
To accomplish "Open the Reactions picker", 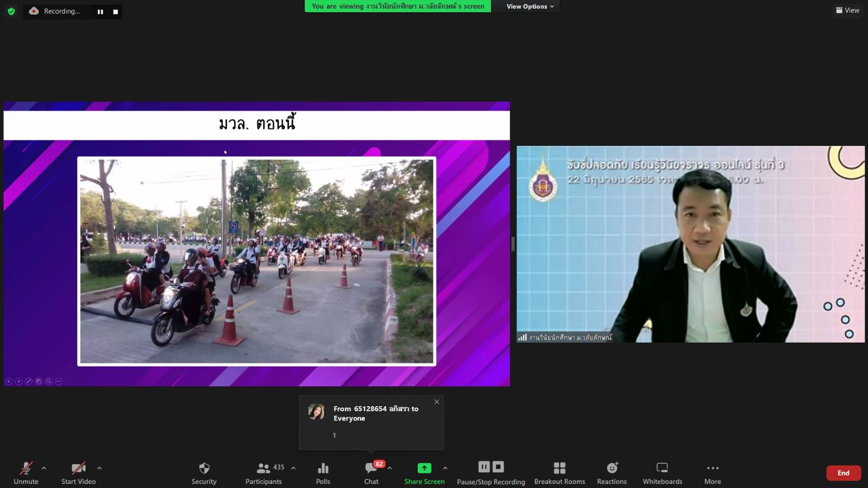I will (x=612, y=473).
